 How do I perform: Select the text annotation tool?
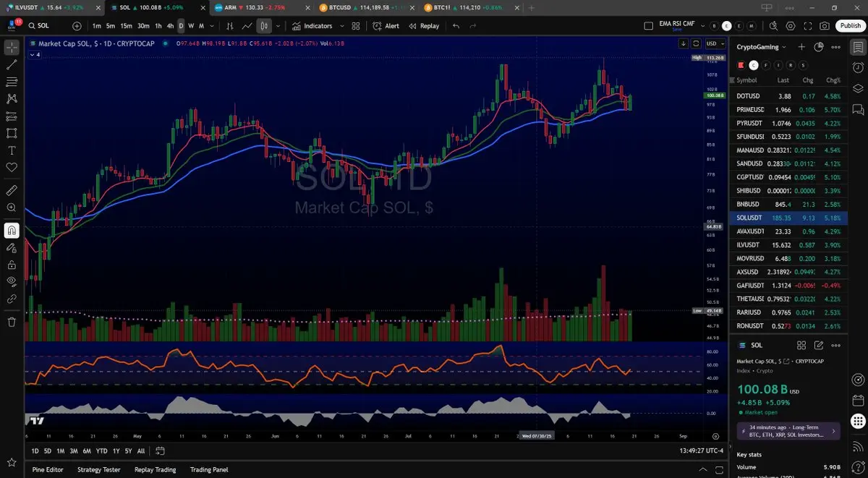12,150
